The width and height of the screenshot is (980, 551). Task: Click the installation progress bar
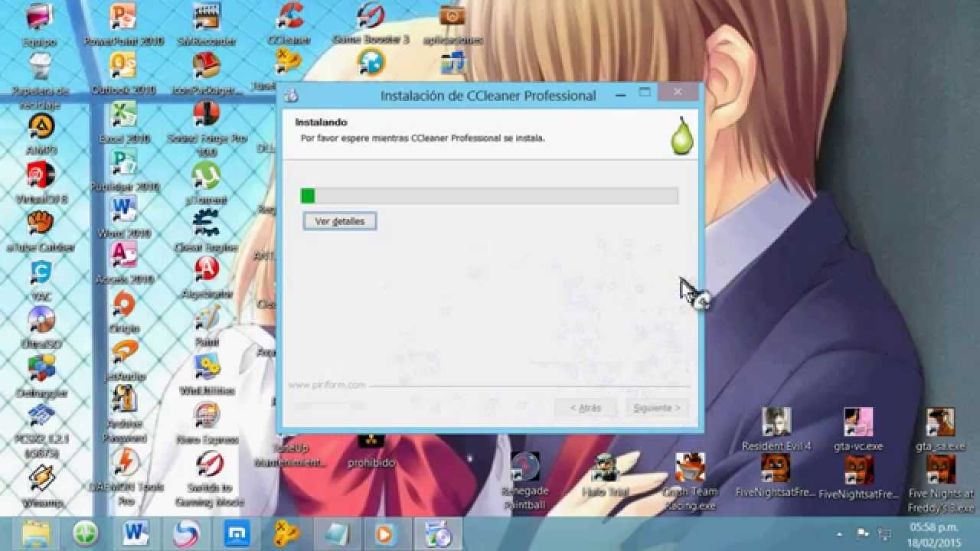coord(489,196)
